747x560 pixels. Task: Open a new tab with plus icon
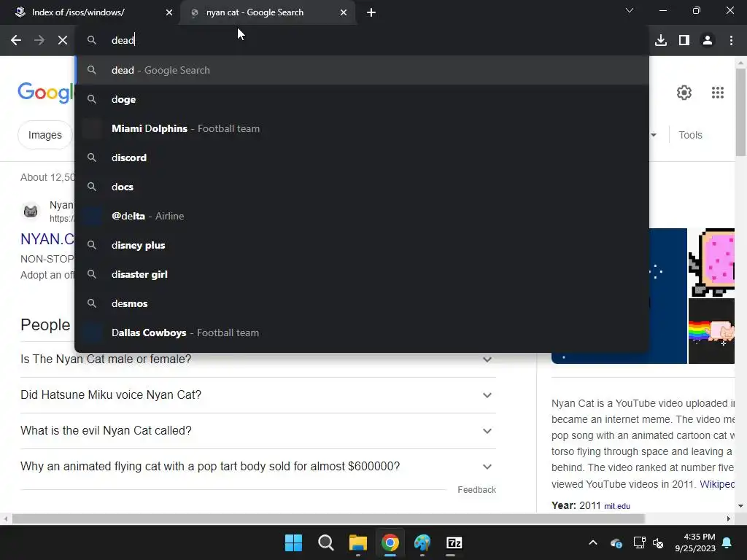click(x=371, y=12)
